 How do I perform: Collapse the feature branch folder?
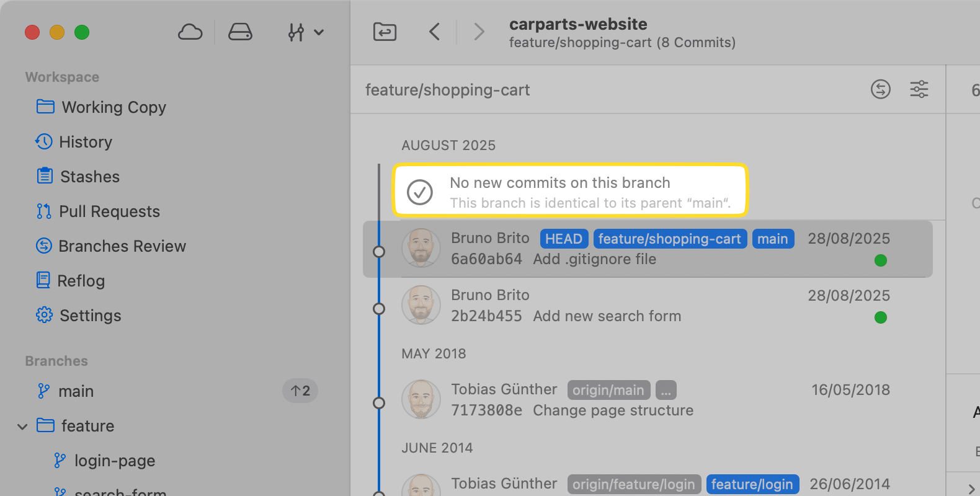coord(23,427)
